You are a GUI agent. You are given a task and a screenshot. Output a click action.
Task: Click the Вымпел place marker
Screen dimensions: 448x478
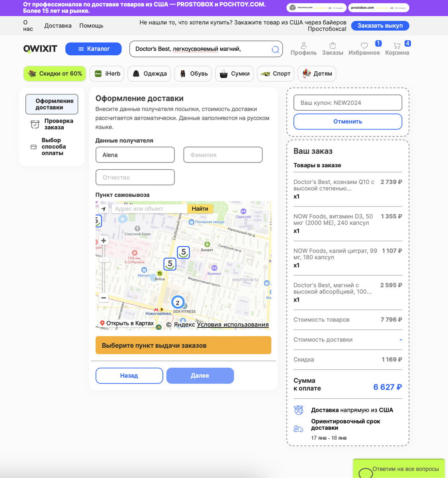[214, 268]
